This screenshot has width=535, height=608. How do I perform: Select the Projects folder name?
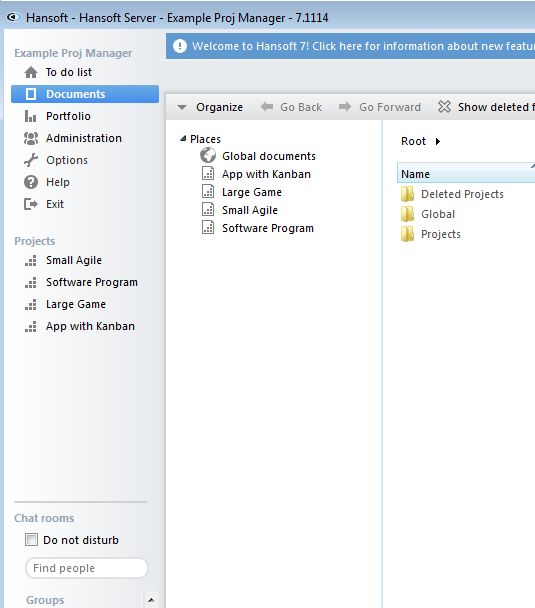click(441, 234)
